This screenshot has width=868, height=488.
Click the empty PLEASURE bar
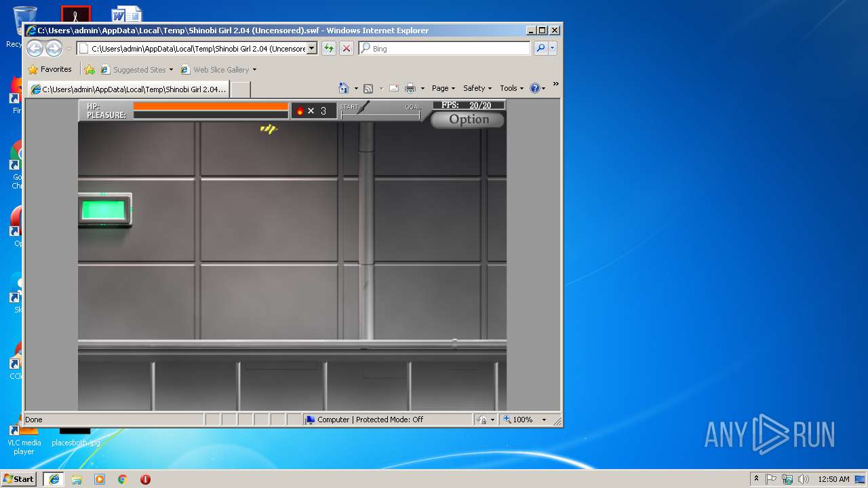211,115
